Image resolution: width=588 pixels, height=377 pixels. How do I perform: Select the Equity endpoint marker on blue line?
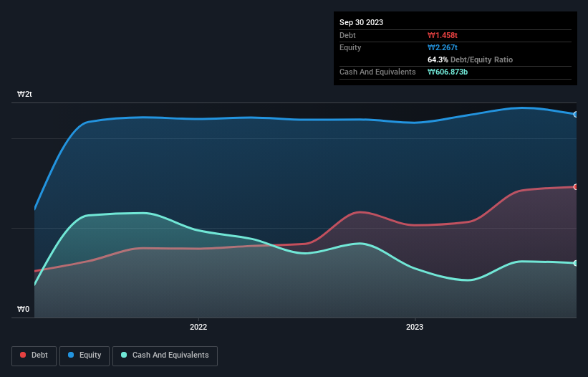576,115
